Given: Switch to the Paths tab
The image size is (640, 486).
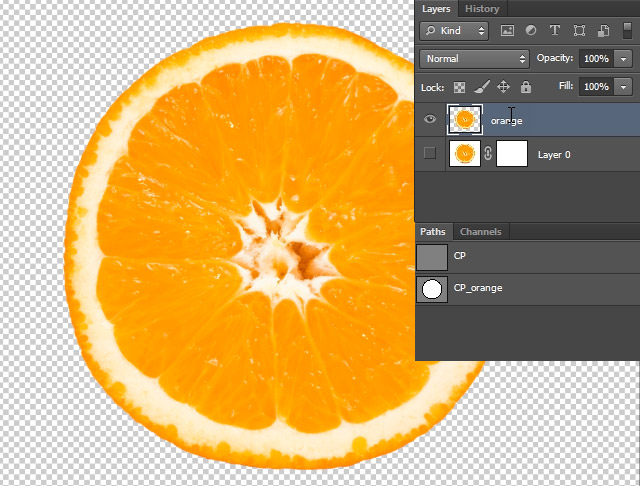Looking at the screenshot, I should click(x=433, y=232).
